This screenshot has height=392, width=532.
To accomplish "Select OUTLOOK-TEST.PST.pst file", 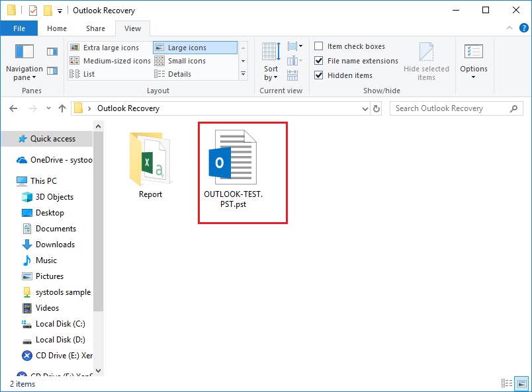I will click(x=233, y=169).
